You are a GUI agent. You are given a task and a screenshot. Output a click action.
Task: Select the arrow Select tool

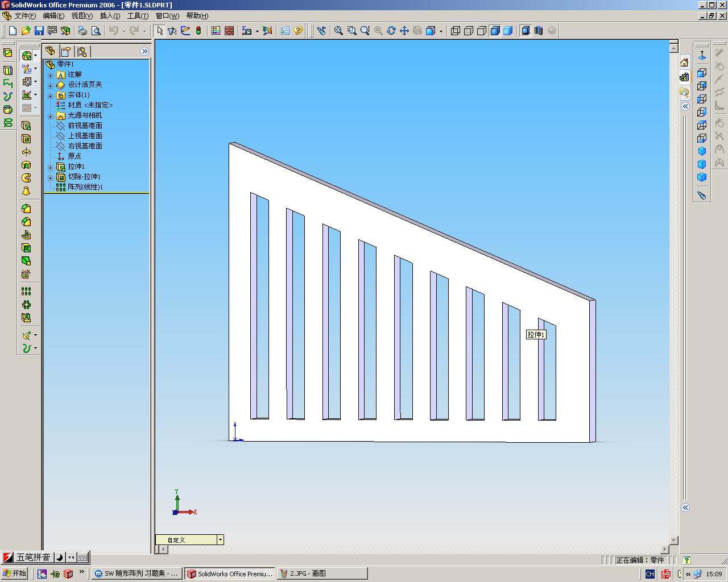(160, 31)
